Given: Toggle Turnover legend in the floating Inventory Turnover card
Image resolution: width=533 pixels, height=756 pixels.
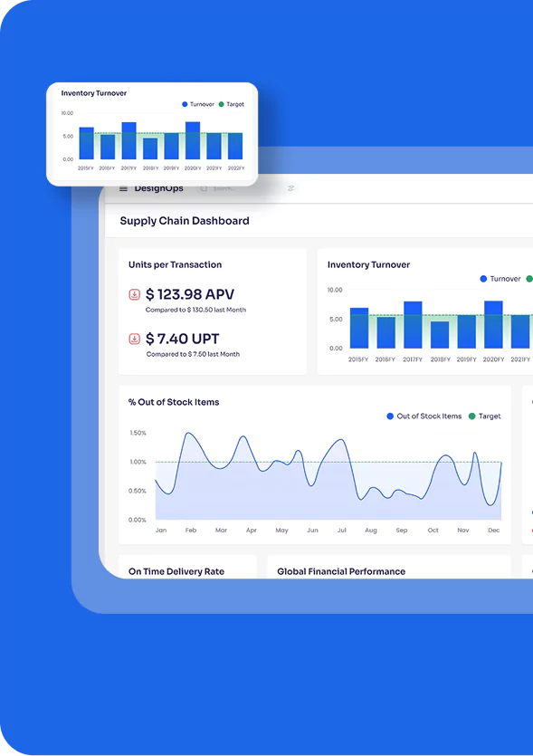Looking at the screenshot, I should click(x=198, y=104).
